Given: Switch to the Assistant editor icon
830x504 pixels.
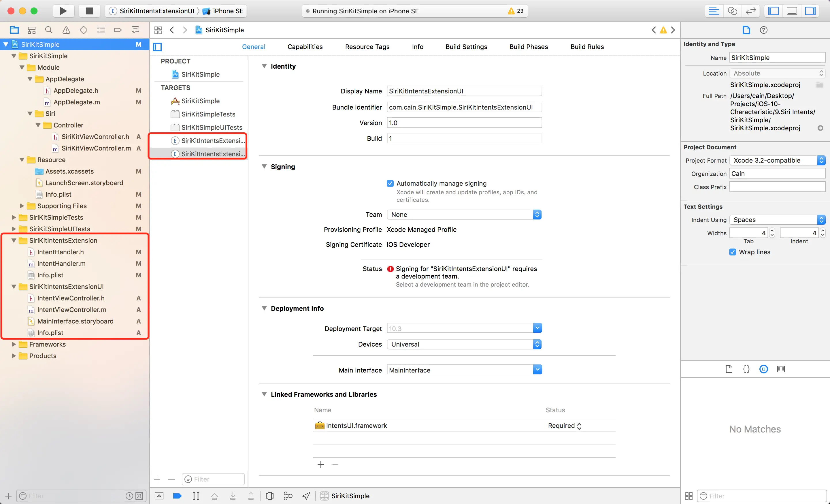Looking at the screenshot, I should [x=732, y=11].
